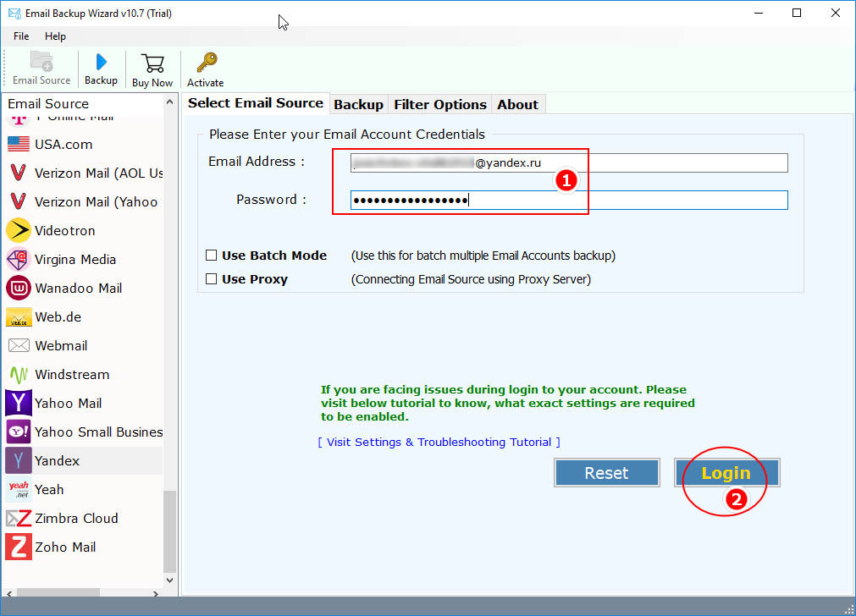The height and width of the screenshot is (616, 856).
Task: Click the Yandex source icon
Action: click(x=19, y=460)
